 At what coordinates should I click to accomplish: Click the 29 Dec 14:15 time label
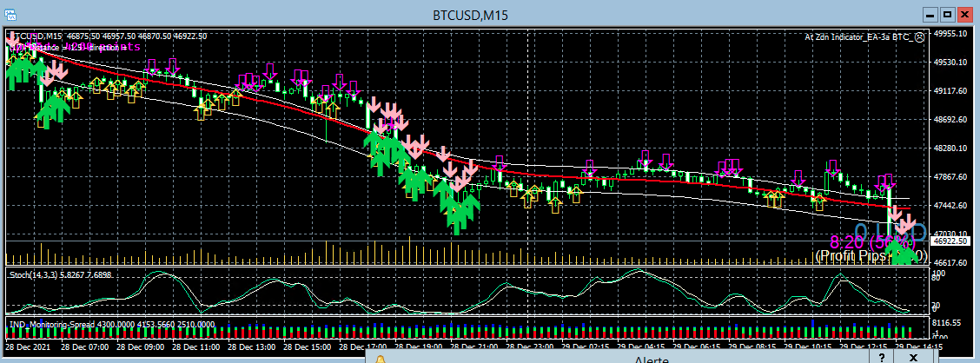coord(917,346)
